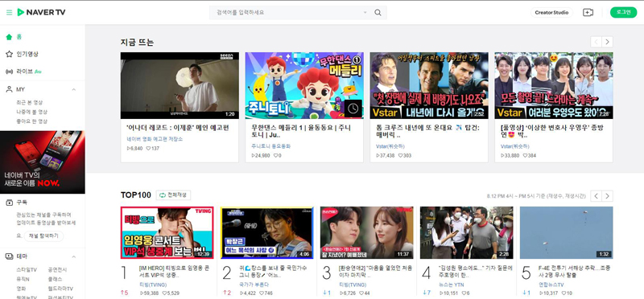Click the 전체재생 button
Viewport: 644px width, 299px height.
(x=173, y=195)
